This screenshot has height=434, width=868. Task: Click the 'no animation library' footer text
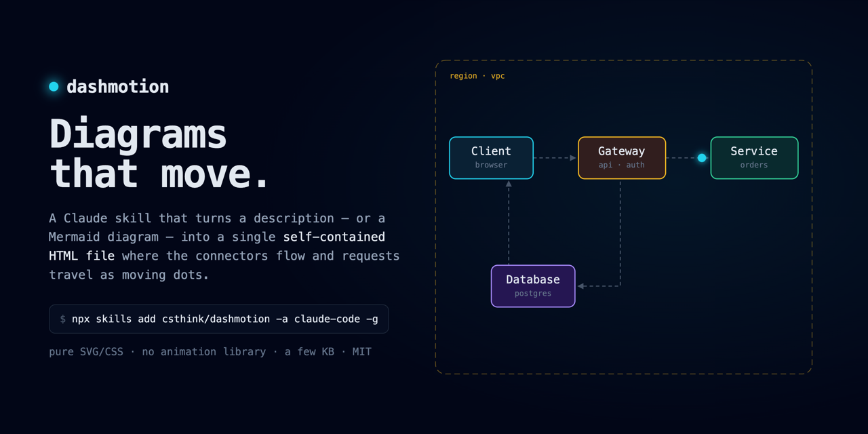point(204,352)
